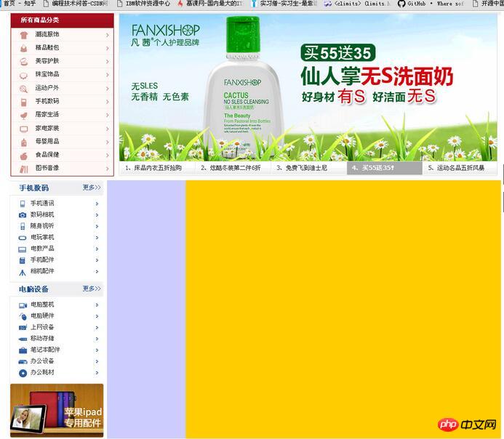Expand the 办公耗材 row arrow
This screenshot has height=439, width=504.
point(97,373)
